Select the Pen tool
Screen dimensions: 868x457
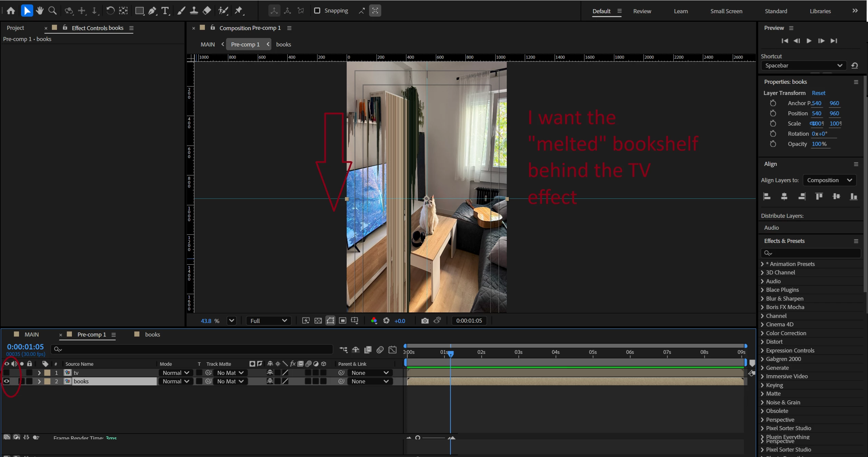[x=152, y=11]
